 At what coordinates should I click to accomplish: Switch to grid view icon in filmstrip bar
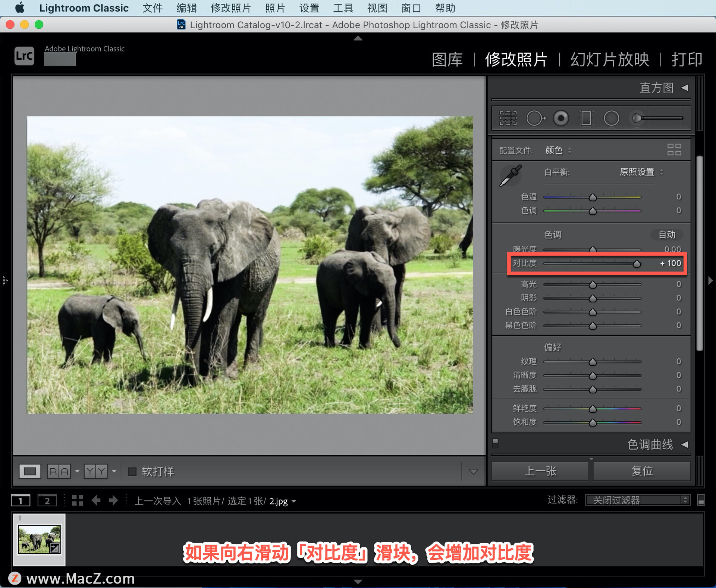[78, 500]
